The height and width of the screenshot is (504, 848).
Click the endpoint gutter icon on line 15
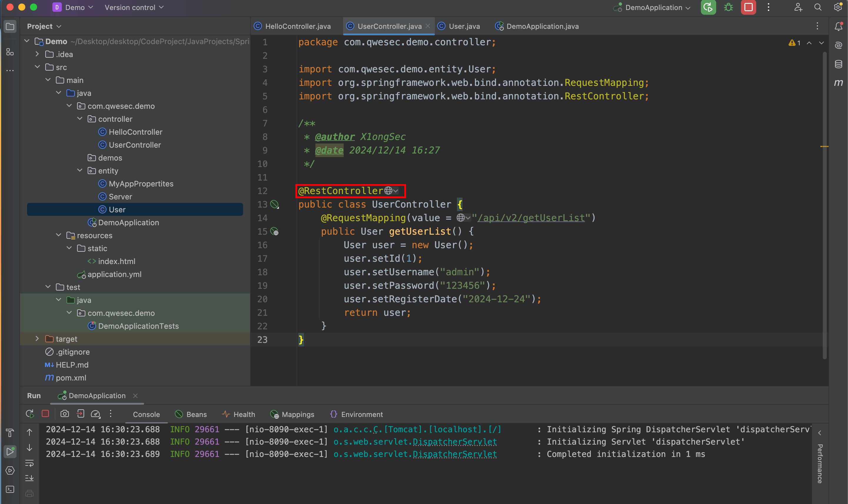point(275,232)
